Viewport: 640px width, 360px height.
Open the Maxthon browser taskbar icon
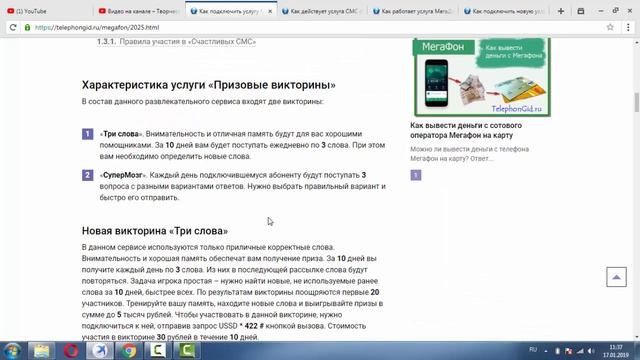point(100,351)
